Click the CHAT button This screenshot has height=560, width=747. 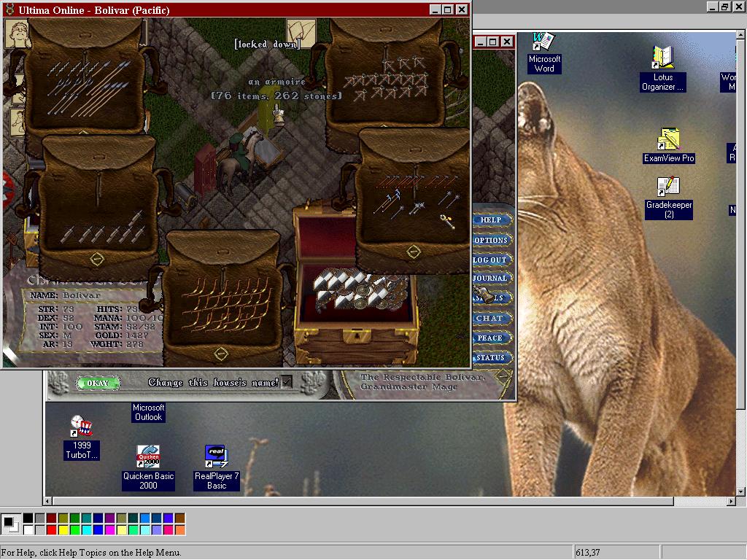click(x=491, y=318)
